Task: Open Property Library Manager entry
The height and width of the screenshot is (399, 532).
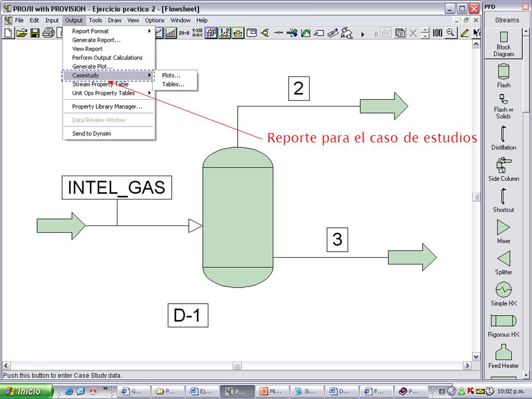Action: [x=109, y=106]
